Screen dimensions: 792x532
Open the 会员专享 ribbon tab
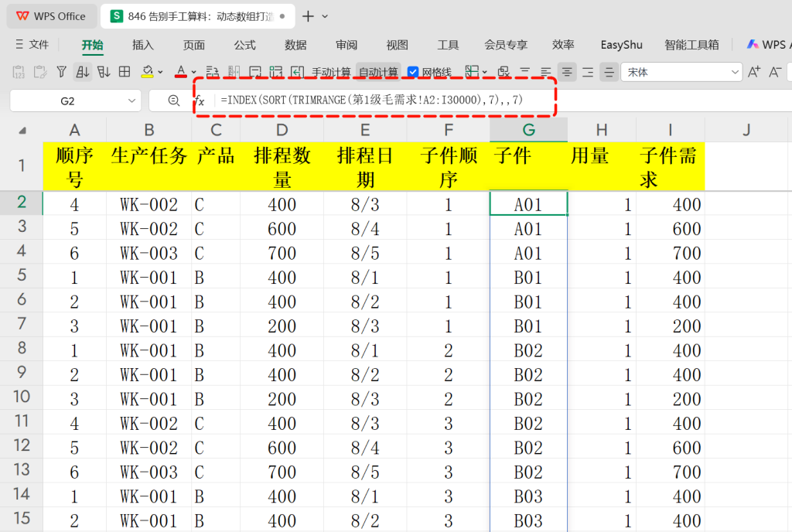pos(506,45)
